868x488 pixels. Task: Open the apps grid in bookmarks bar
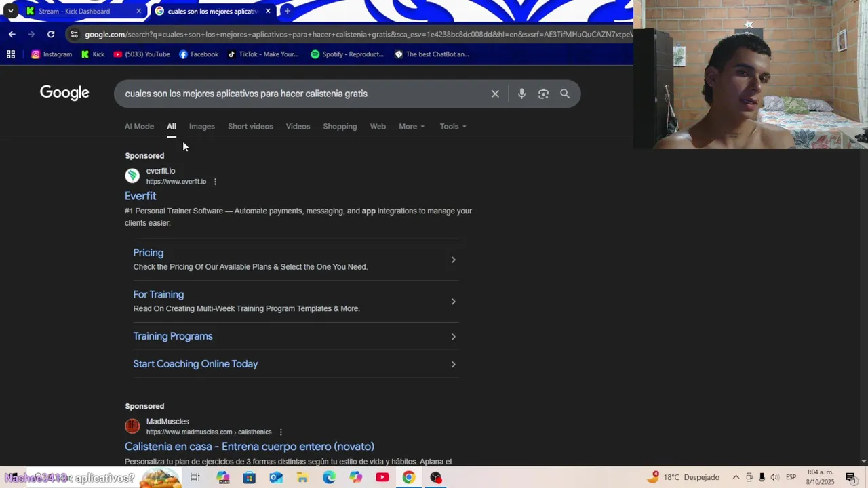pyautogui.click(x=11, y=54)
